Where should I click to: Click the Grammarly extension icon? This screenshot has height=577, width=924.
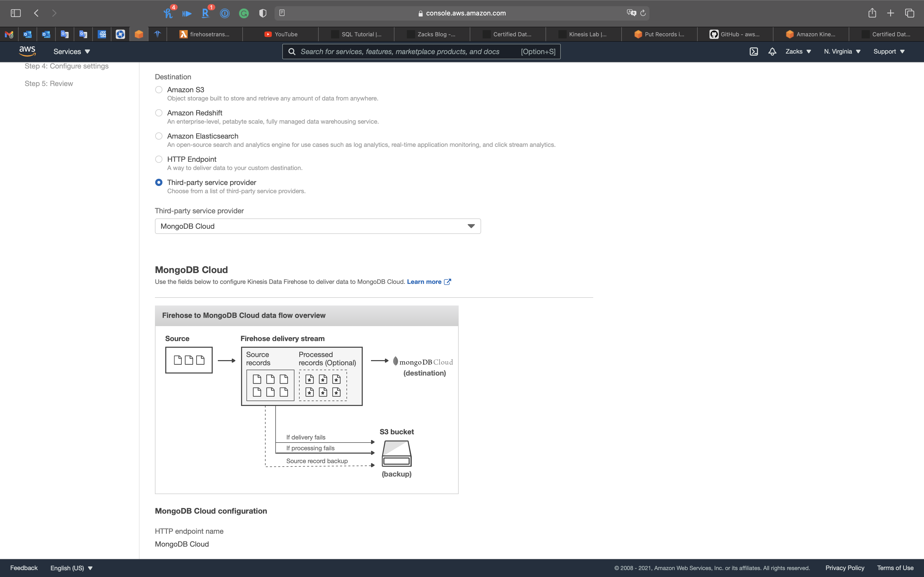point(244,13)
